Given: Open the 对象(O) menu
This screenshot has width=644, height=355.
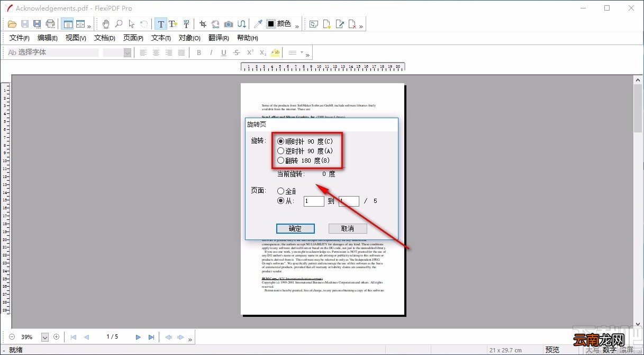Looking at the screenshot, I should tap(189, 38).
